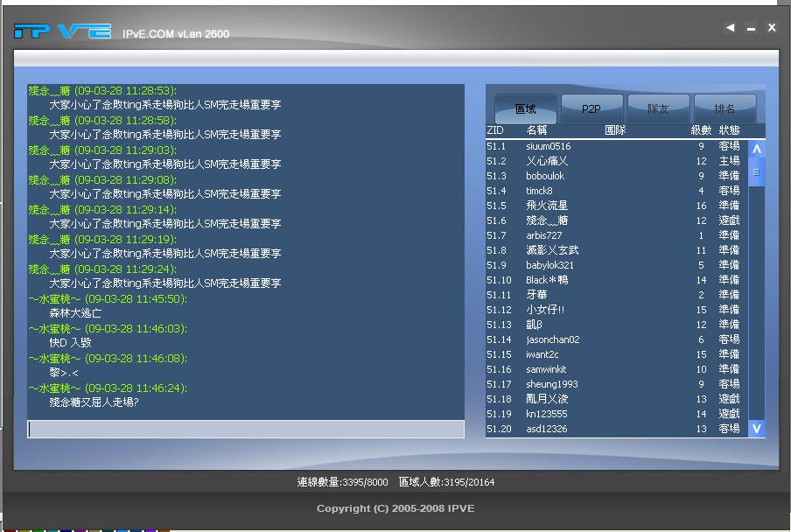Click the scroll down arrow in user list

pos(757,429)
